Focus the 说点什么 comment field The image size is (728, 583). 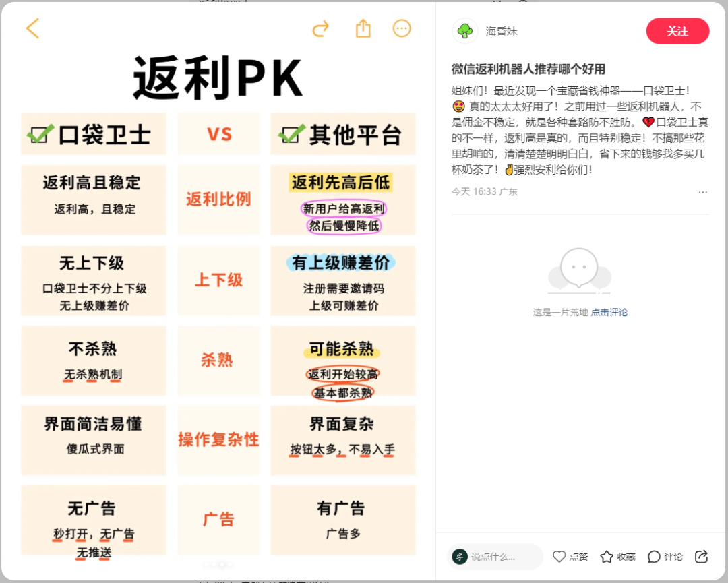(x=495, y=557)
